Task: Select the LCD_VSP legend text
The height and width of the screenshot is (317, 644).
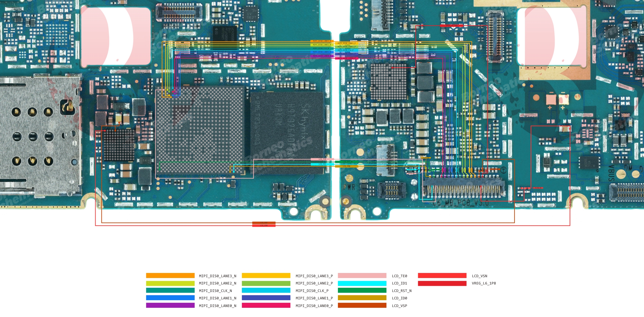Action: [x=399, y=306]
